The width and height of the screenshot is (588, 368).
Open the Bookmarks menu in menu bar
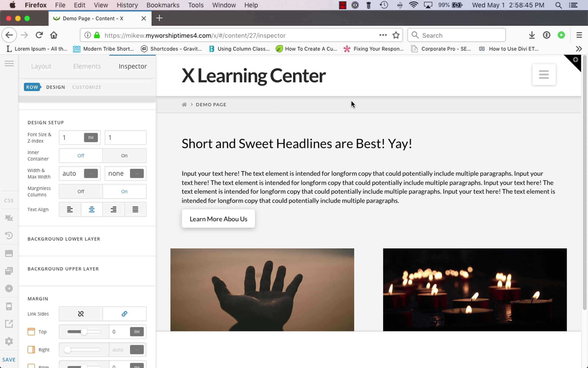pos(163,5)
